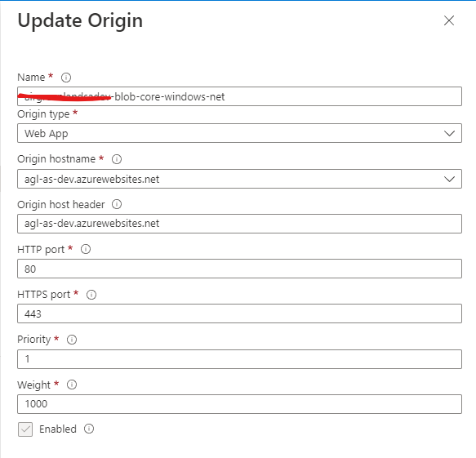The height and width of the screenshot is (458, 476).
Task: Click the info icon beside Origin hostname
Action: point(117,159)
